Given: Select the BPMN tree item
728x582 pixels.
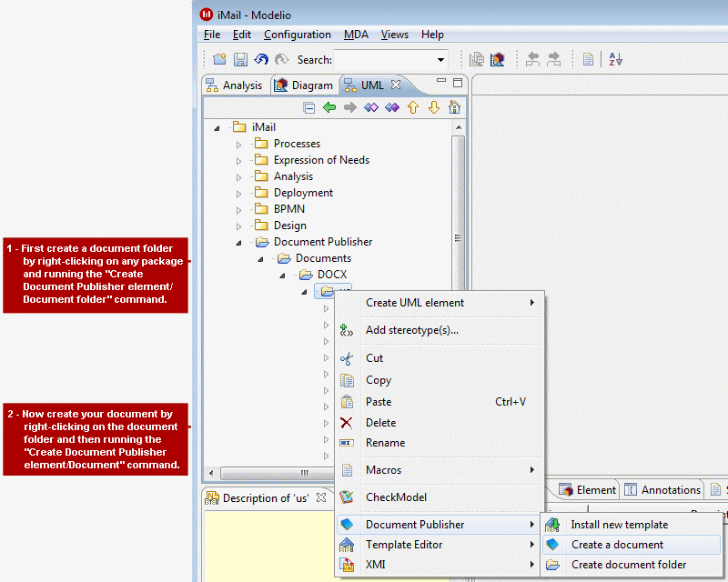Looking at the screenshot, I should [x=288, y=209].
